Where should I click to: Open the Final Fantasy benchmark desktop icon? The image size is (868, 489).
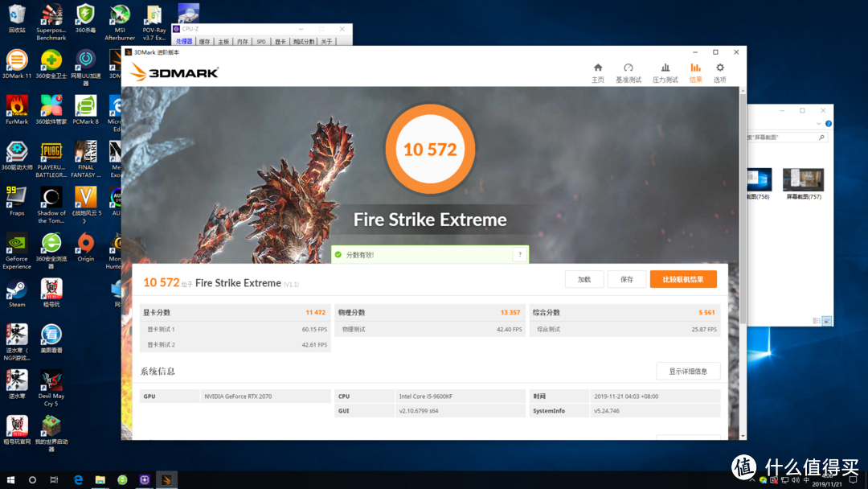click(x=85, y=159)
